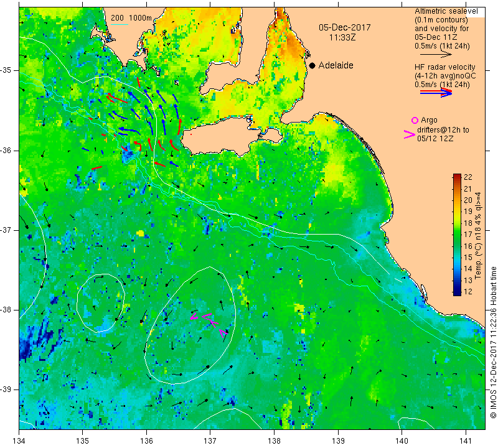The image size is (498, 448).
Task: Click the Adelaide label text
Action: pyautogui.click(x=336, y=65)
